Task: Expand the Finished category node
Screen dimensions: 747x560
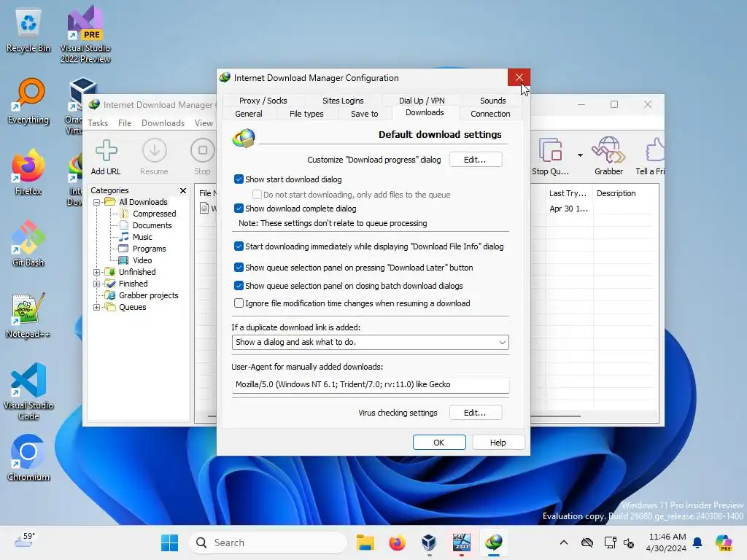Action: [x=97, y=284]
